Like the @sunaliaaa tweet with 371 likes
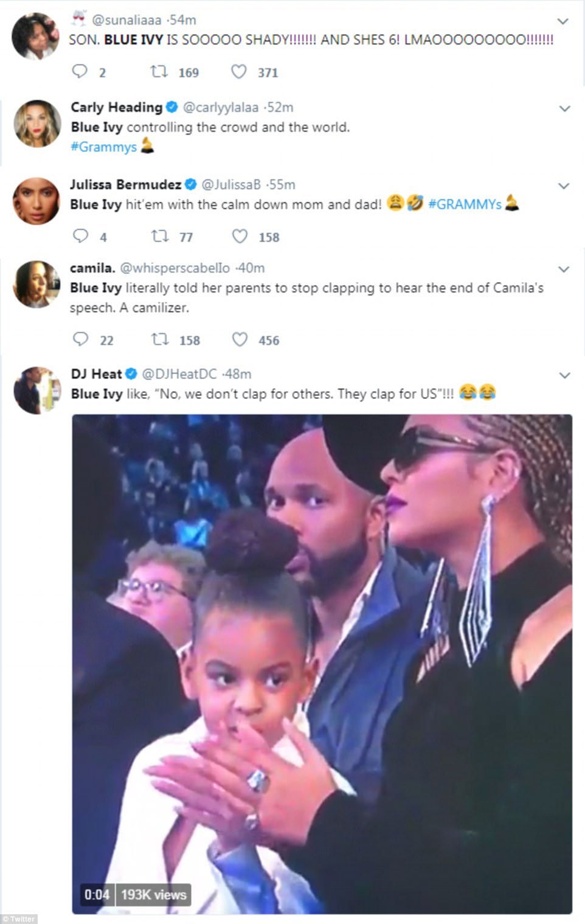This screenshot has width=585, height=924. (x=239, y=72)
